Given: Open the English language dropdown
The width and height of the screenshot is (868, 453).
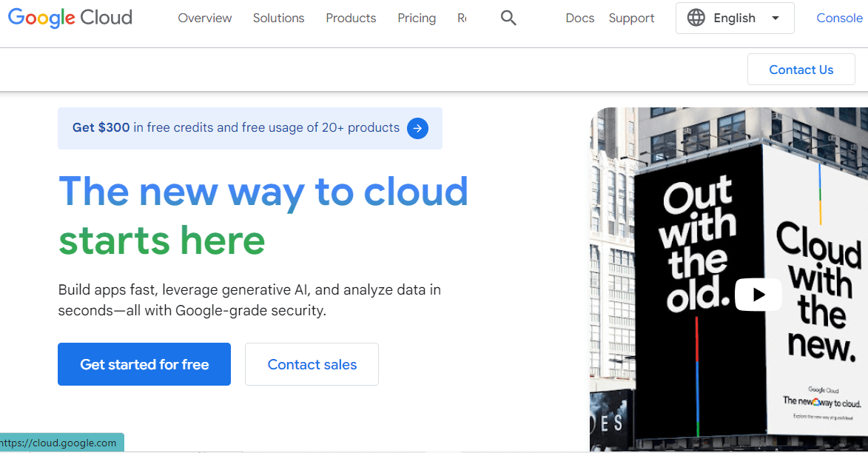Looking at the screenshot, I should point(735,18).
